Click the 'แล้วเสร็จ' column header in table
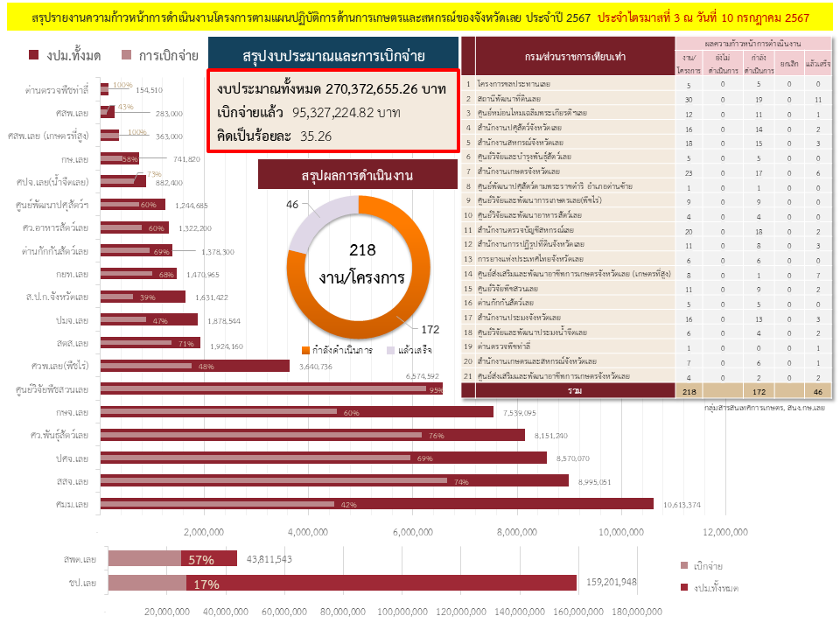Screen dimensions: 840x630 pyautogui.click(x=818, y=63)
